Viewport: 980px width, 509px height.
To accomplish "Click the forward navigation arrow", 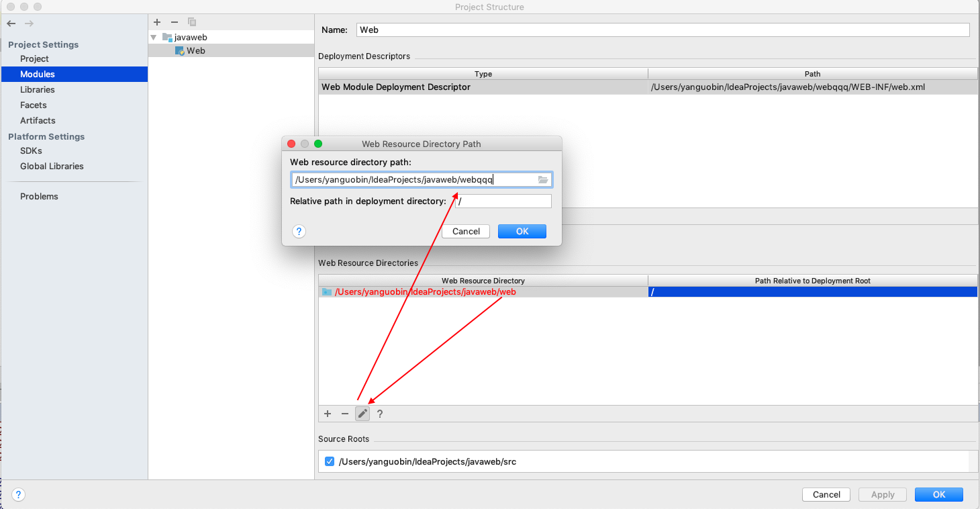I will tap(29, 24).
